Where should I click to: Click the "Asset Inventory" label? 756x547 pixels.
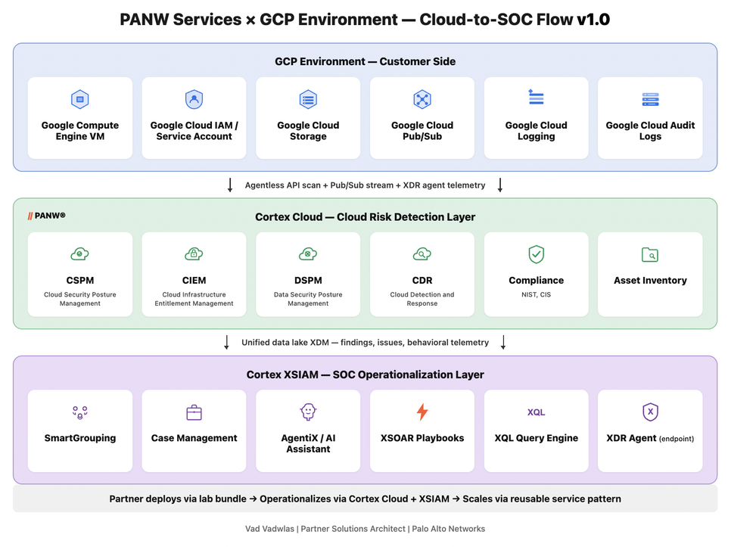click(650, 281)
